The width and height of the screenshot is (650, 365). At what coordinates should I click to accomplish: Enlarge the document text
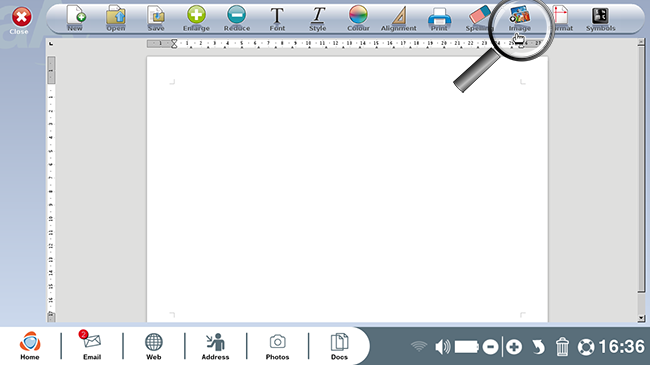[196, 19]
